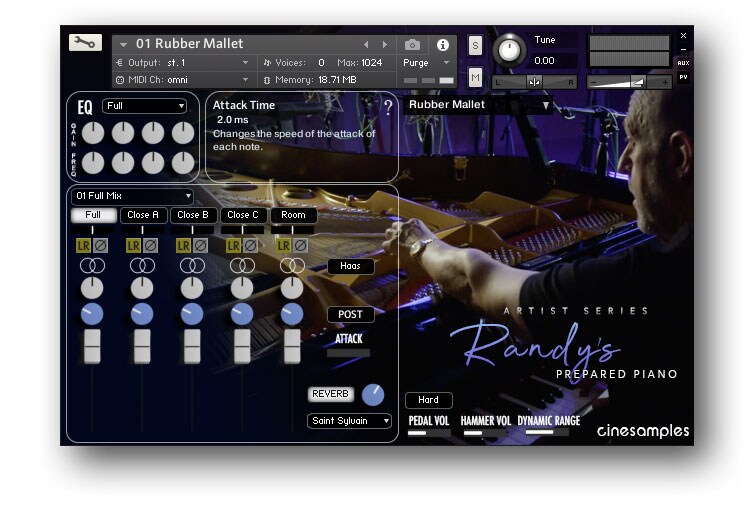Open the 01 Full Mix preset dropdown

pyautogui.click(x=132, y=196)
